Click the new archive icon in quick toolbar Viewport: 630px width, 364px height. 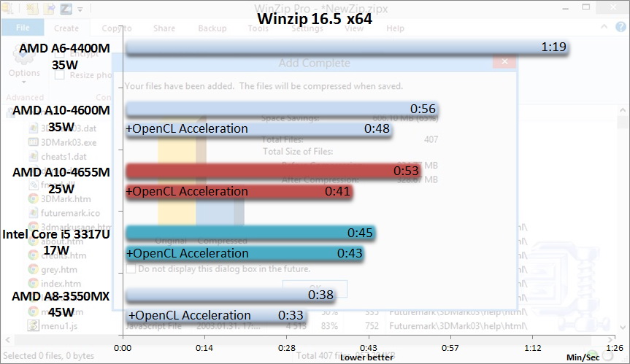[31, 9]
